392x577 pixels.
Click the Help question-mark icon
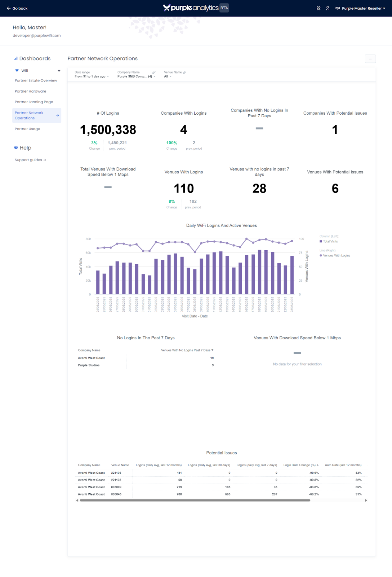pyautogui.click(x=16, y=147)
